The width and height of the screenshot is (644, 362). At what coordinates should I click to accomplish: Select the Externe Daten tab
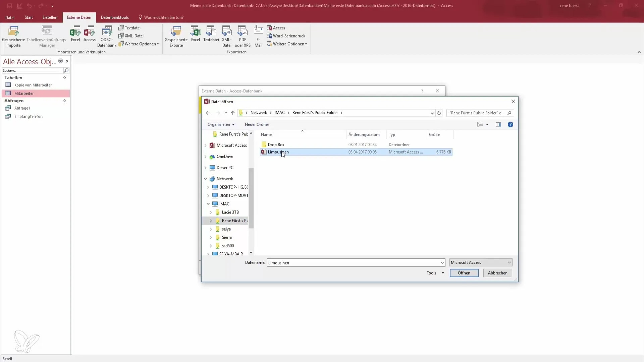(79, 17)
